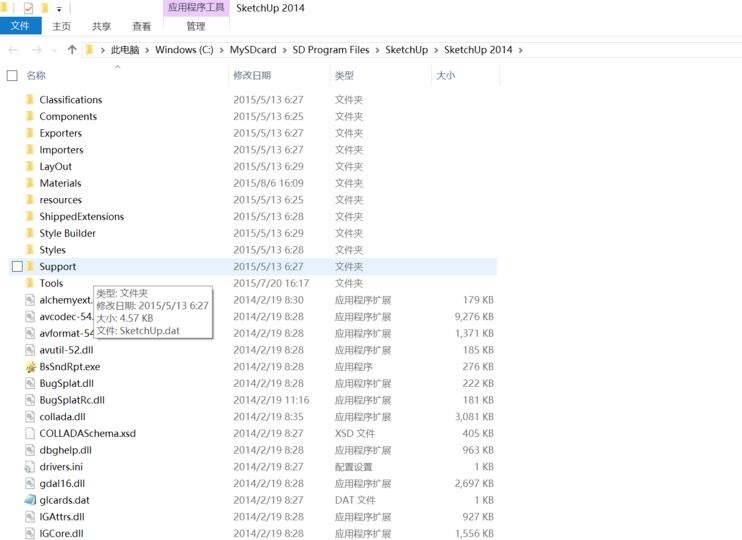Open the 文件 ribbon tab

pos(20,26)
